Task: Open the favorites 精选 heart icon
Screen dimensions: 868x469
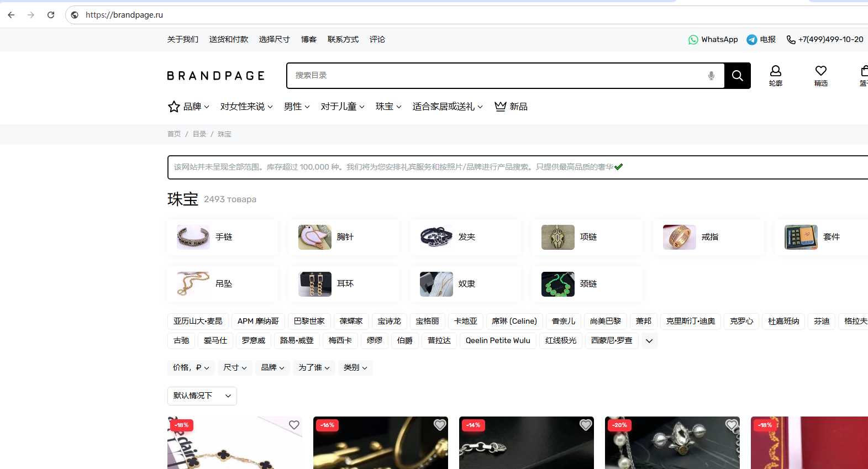Action: 821,76
